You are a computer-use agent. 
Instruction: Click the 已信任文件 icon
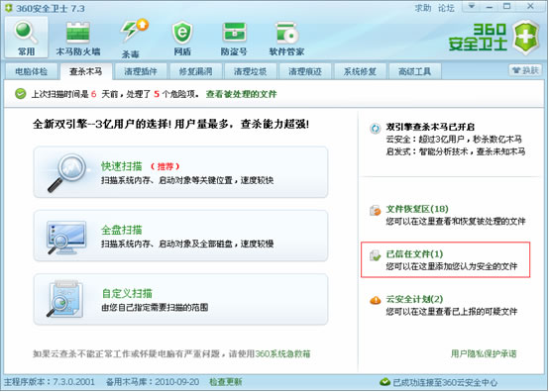coord(375,255)
